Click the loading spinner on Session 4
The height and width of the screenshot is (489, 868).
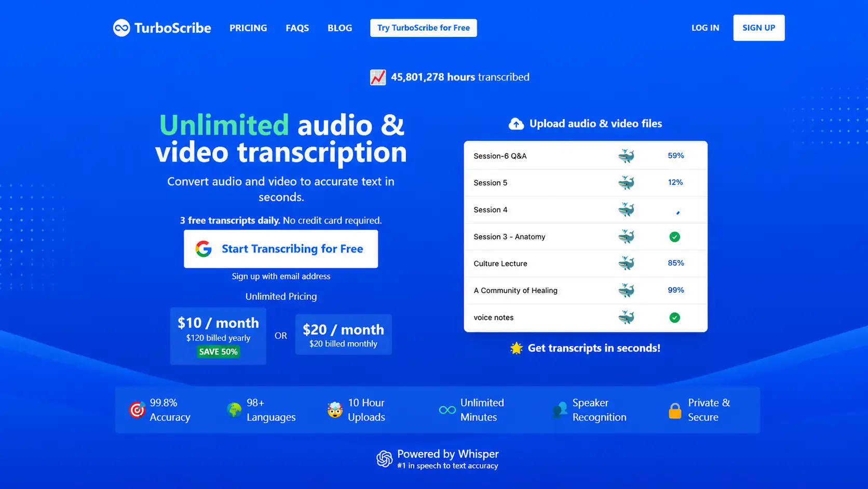coord(677,212)
